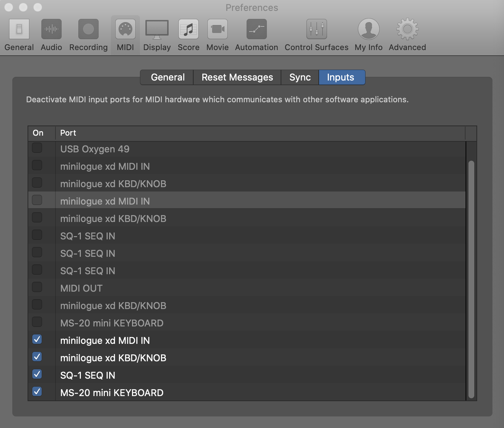
Task: Tick the checkbox in the highlighted minilogue row
Action: pos(37,200)
